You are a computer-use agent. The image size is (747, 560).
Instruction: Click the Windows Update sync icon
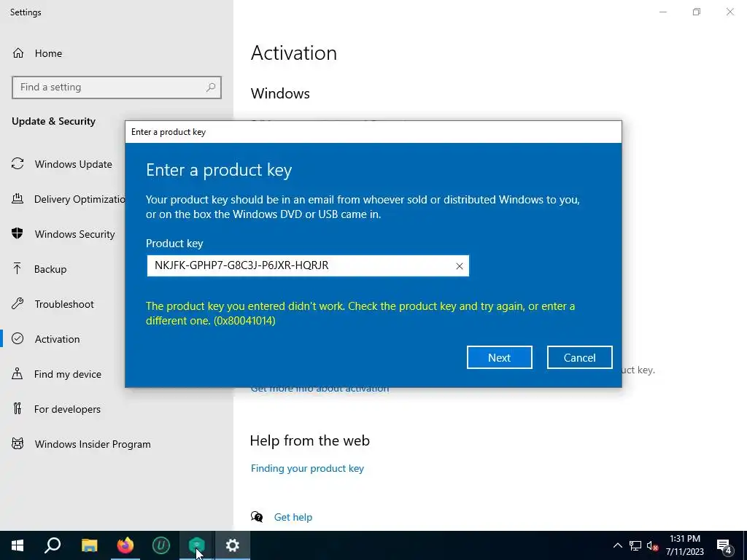[18, 164]
